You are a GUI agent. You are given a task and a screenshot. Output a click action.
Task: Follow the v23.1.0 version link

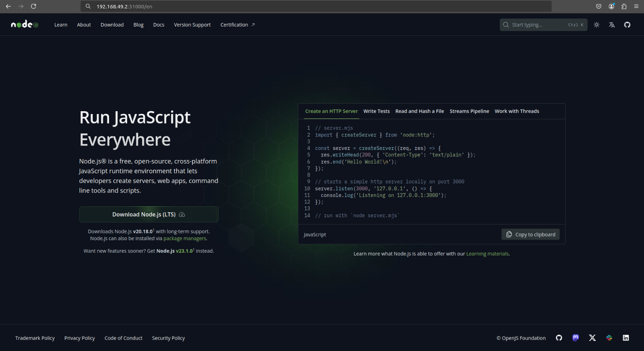tap(184, 251)
